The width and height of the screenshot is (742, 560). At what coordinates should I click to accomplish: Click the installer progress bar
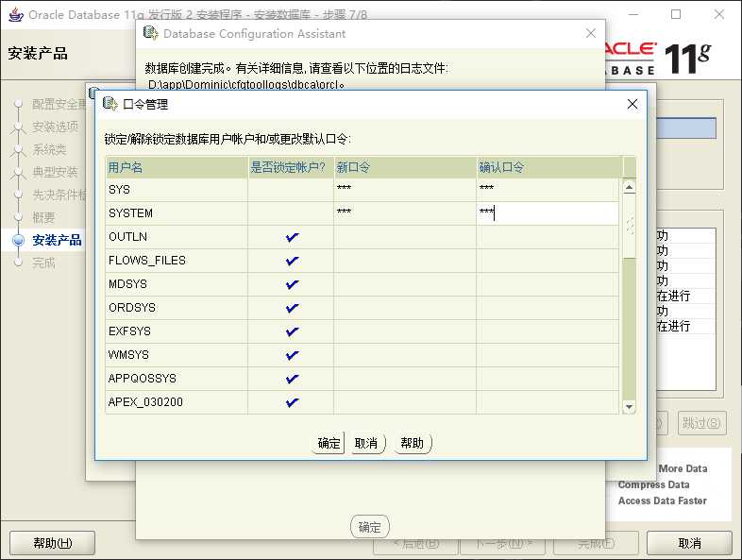pos(686,127)
